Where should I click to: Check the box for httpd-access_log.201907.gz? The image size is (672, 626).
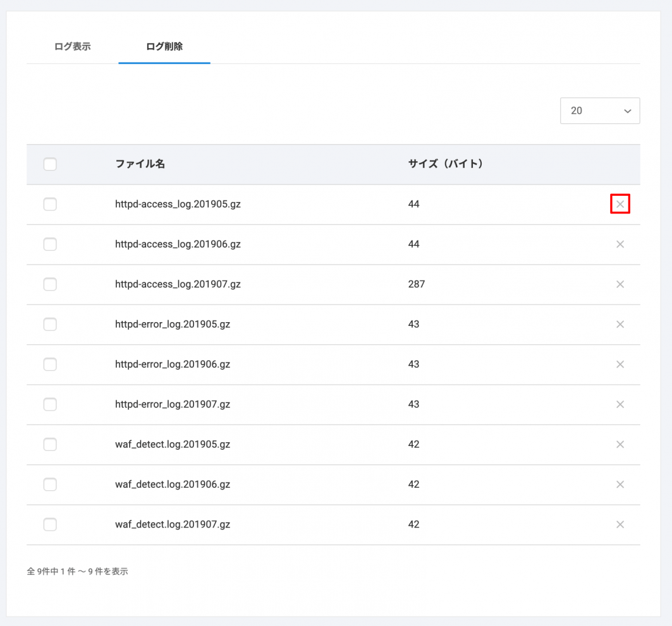[x=50, y=284]
